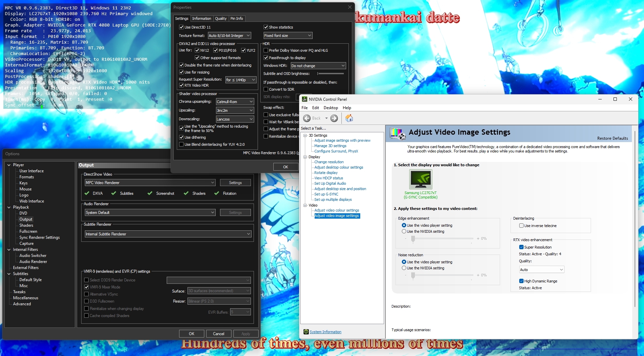
Task: Open the Edit menu in NVIDIA Control Panel
Action: 316,108
